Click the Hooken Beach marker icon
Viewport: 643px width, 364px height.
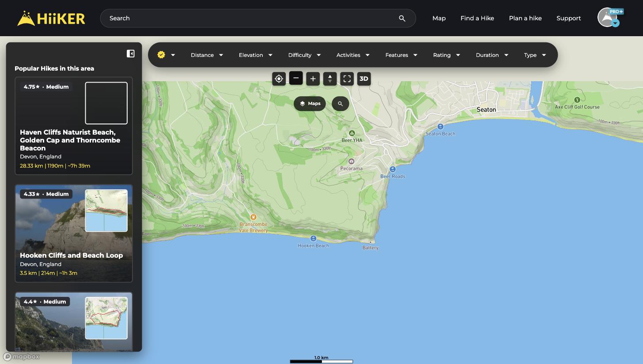coord(314,238)
